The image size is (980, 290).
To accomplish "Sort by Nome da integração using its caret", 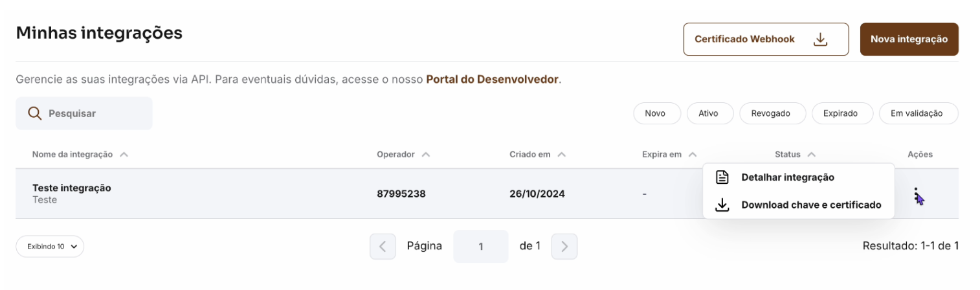I will tap(124, 155).
